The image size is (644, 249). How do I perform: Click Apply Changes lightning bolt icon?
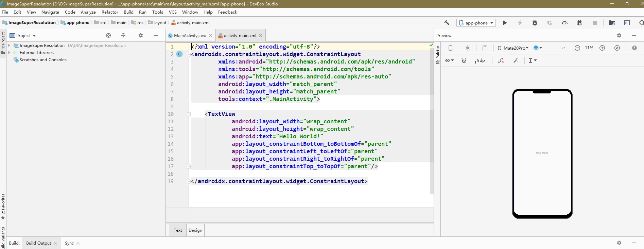point(520,23)
